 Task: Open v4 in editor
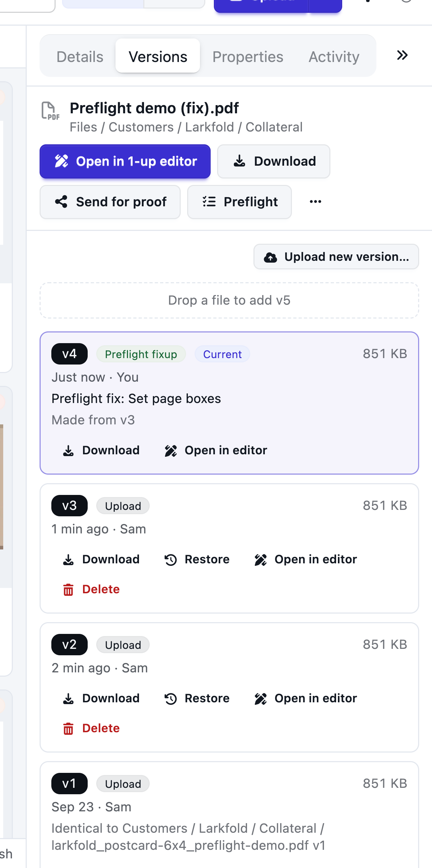pyautogui.click(x=216, y=450)
